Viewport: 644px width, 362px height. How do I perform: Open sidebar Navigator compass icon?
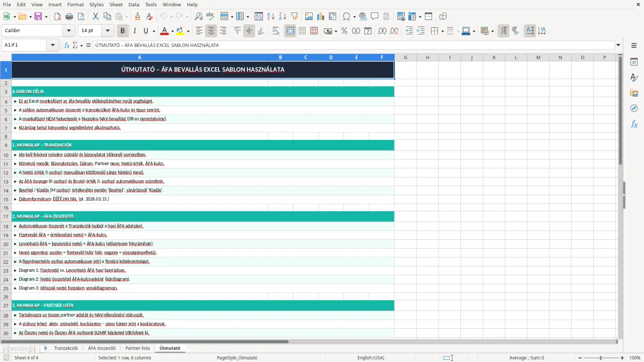click(x=634, y=108)
